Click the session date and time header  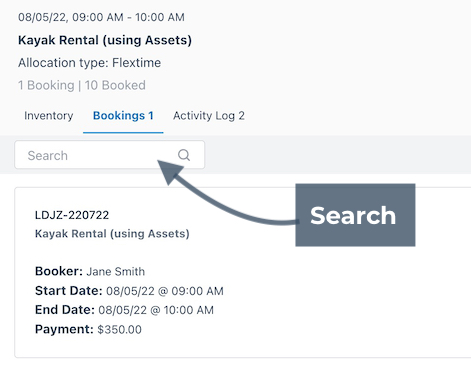tap(101, 17)
